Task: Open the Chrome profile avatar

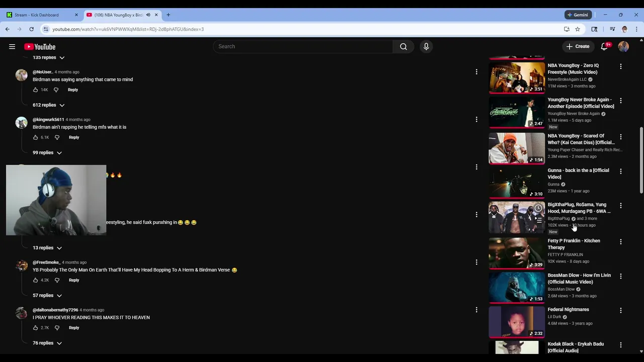Action: point(624,29)
